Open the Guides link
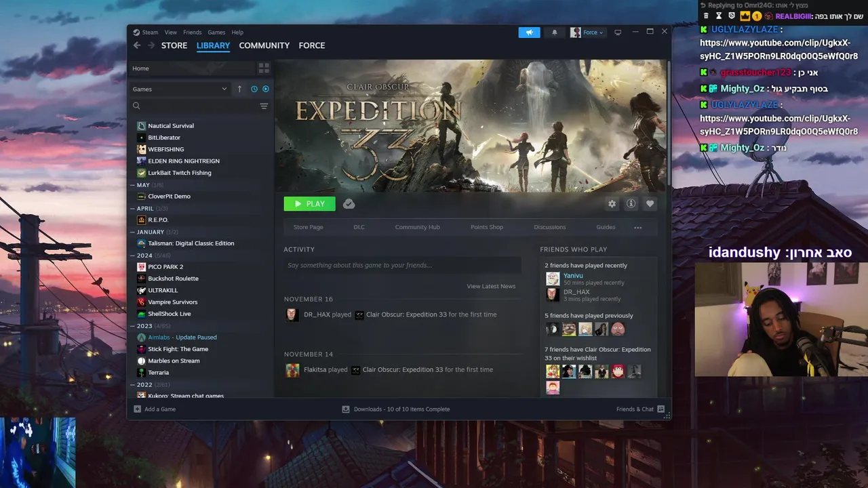The height and width of the screenshot is (488, 868). tap(606, 227)
